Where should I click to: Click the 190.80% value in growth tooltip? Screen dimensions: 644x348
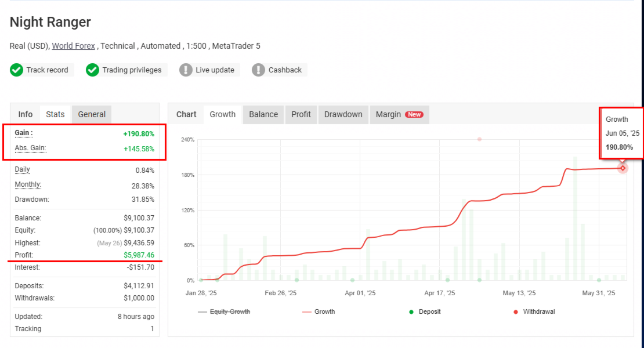coord(619,147)
